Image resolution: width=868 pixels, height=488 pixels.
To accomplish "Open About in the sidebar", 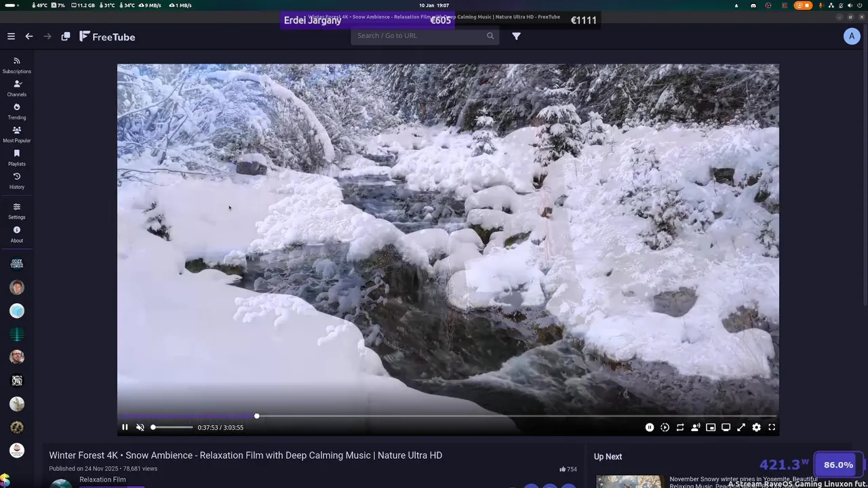I will [17, 234].
